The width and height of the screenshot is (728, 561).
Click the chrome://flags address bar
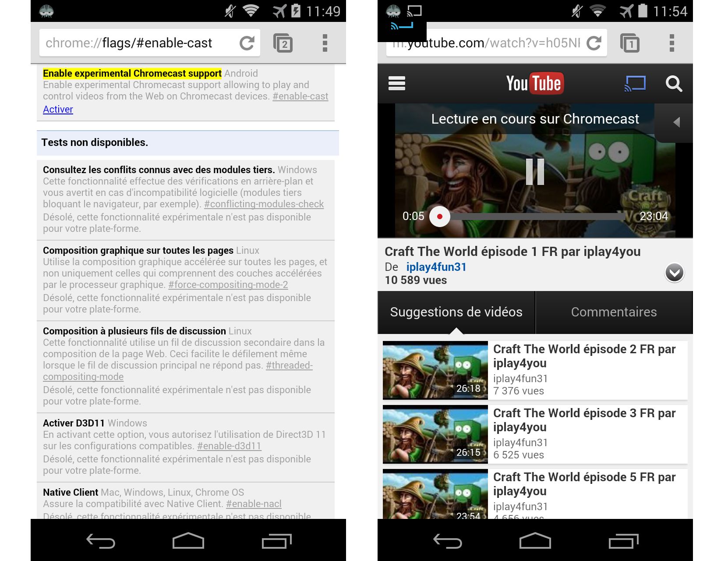pyautogui.click(x=136, y=43)
